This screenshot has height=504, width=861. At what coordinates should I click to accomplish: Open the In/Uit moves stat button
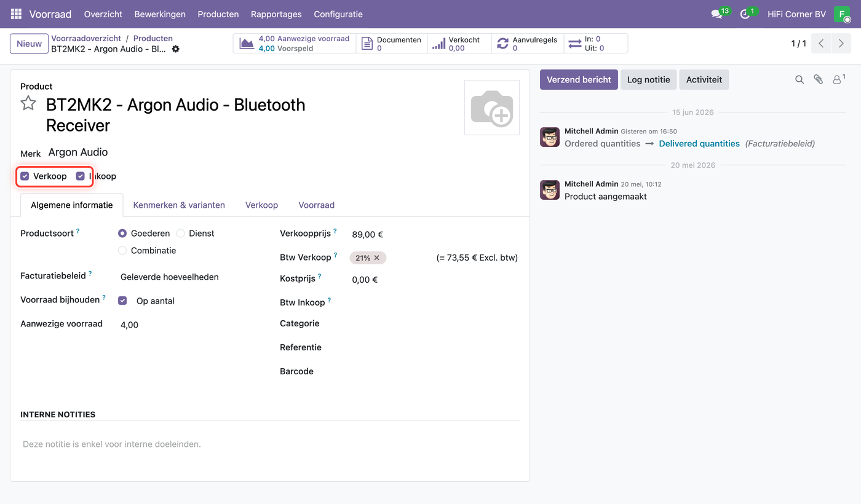(595, 44)
